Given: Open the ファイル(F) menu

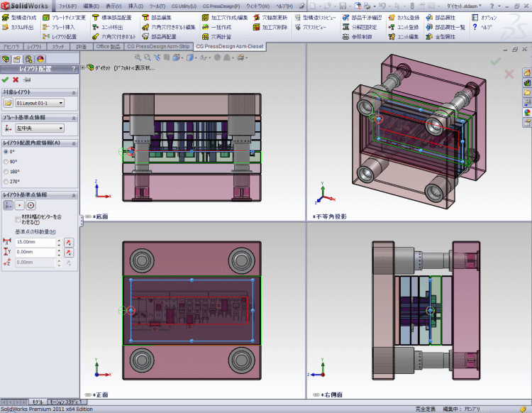Looking at the screenshot, I should (67, 6).
